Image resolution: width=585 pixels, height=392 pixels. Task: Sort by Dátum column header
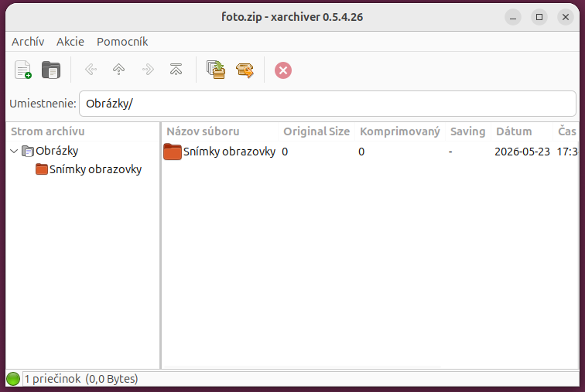[x=522, y=131]
